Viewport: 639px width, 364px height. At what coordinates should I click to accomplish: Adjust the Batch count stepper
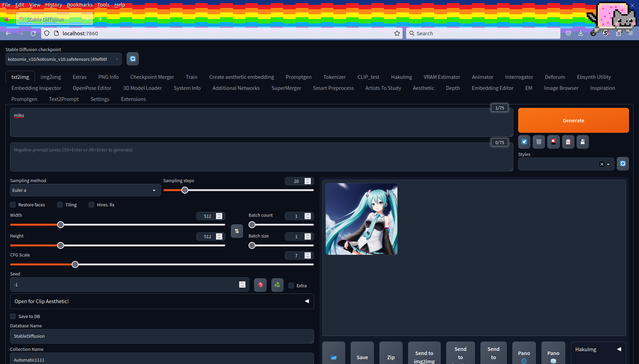tap(308, 216)
